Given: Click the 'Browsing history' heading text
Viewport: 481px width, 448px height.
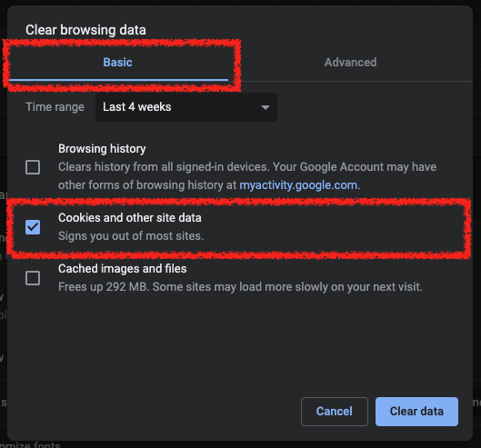Looking at the screenshot, I should pos(102,149).
